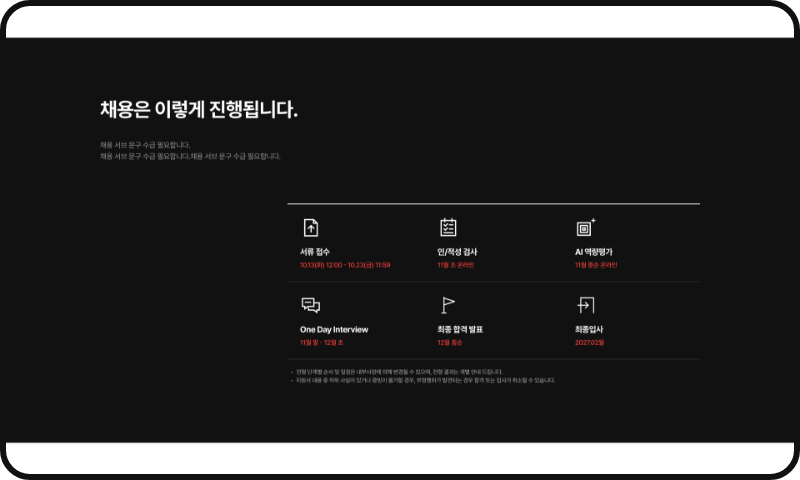Click the checklist calendar icon above 인/적성 검사

point(448,227)
